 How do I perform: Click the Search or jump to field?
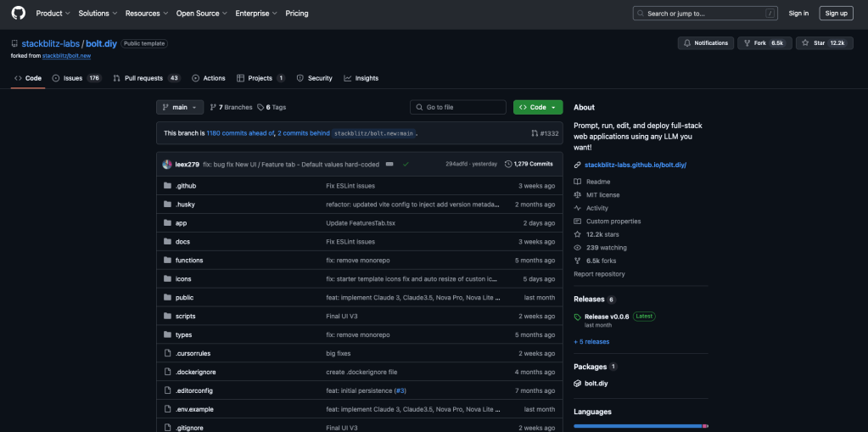tap(705, 14)
